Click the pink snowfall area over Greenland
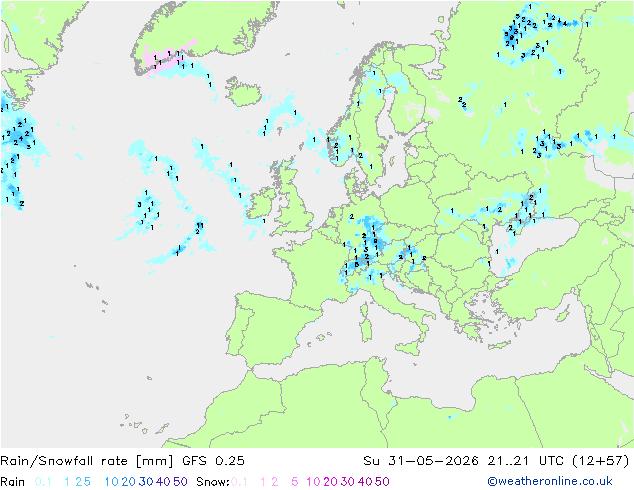Image resolution: width=634 pixels, height=490 pixels. (168, 59)
